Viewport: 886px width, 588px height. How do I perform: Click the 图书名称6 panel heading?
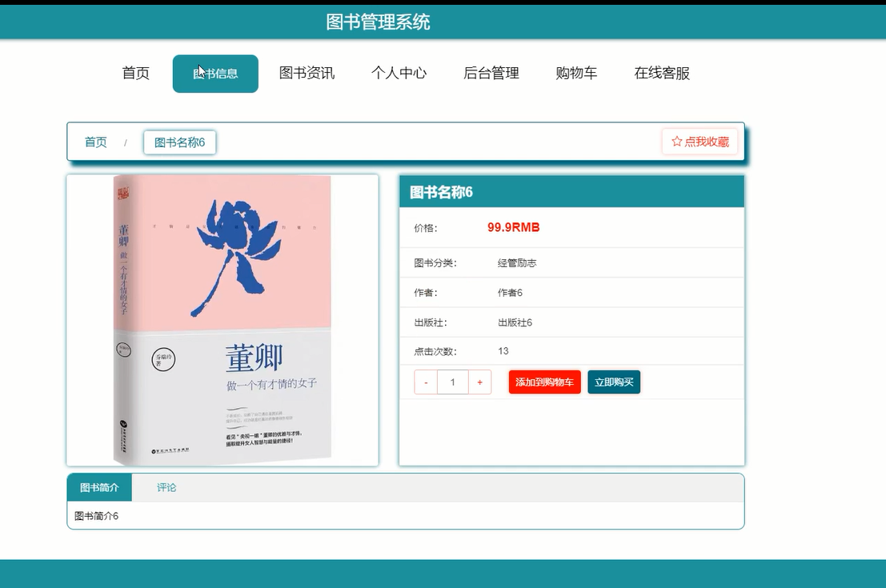[441, 192]
